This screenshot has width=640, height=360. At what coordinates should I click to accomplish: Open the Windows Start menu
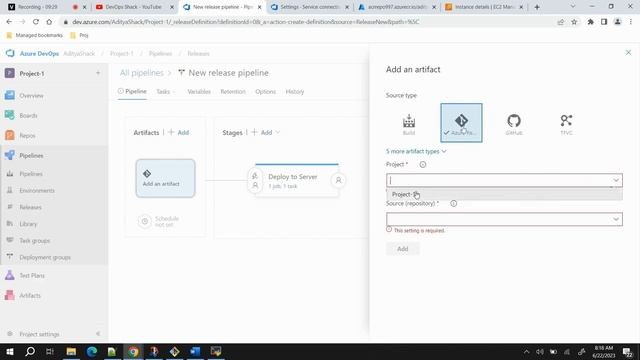(x=9, y=351)
